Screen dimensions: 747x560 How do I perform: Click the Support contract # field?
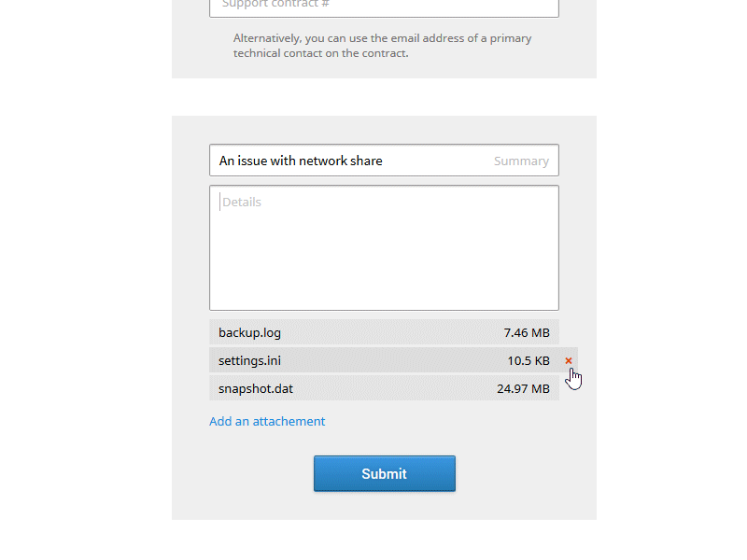[x=384, y=6]
